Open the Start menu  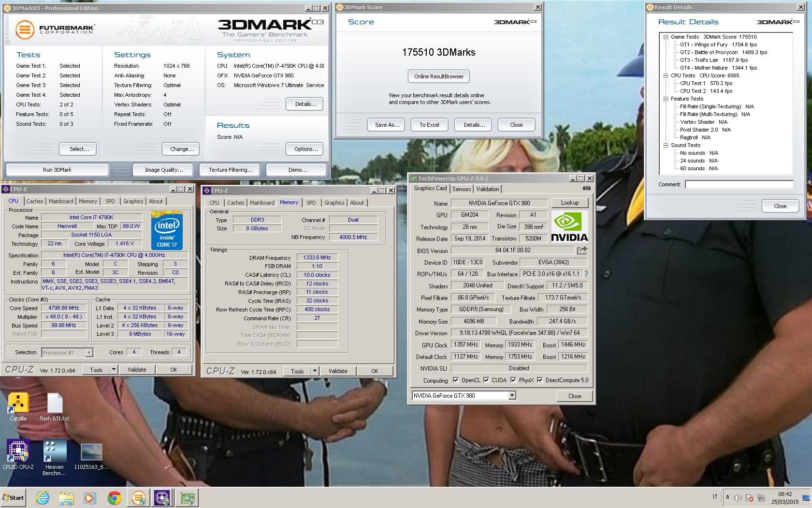(14, 497)
